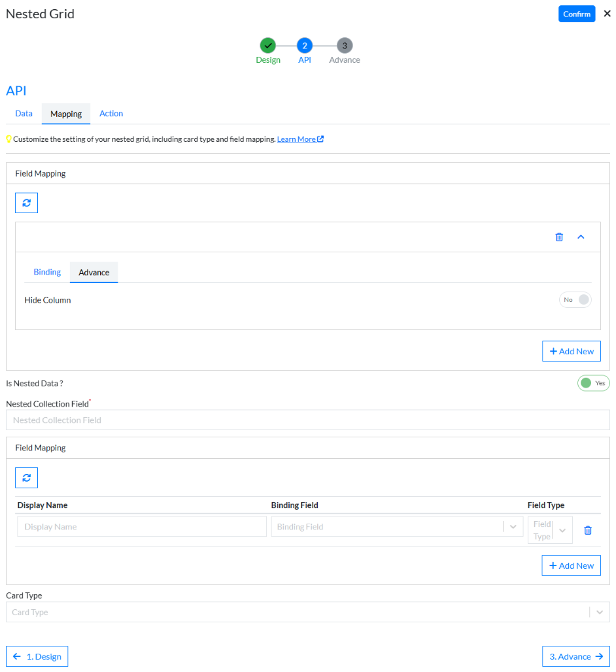Turn off Is Nested Data toggle
The height and width of the screenshot is (672, 616).
pyautogui.click(x=593, y=383)
